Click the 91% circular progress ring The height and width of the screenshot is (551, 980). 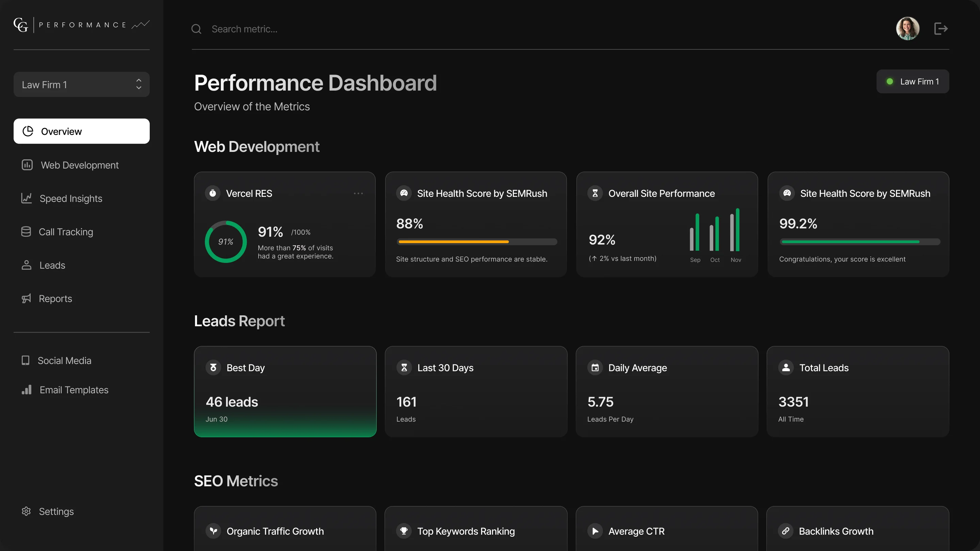226,242
